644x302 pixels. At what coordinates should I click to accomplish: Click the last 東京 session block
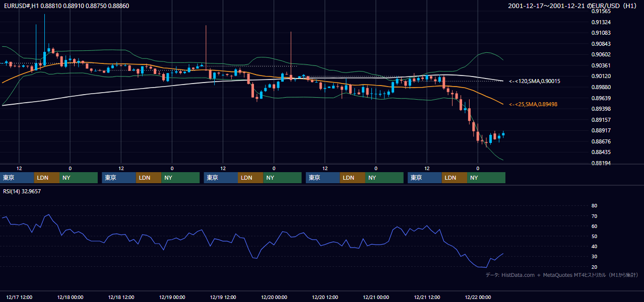pos(425,178)
